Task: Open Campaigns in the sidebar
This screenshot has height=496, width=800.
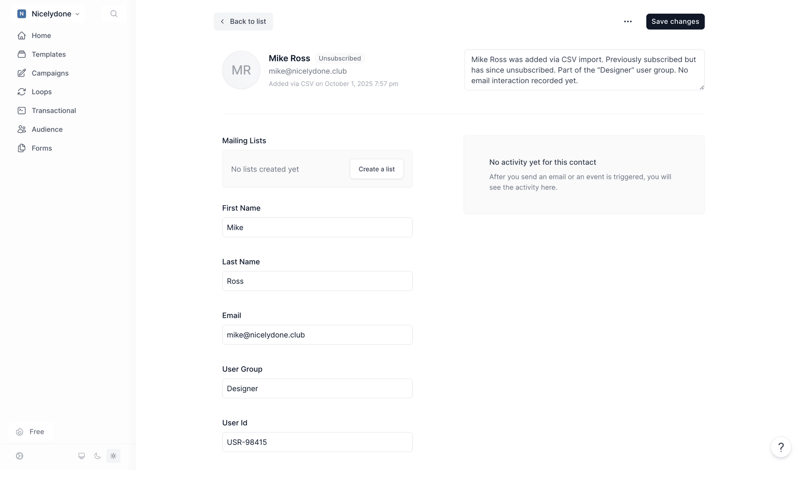Action: pos(49,73)
